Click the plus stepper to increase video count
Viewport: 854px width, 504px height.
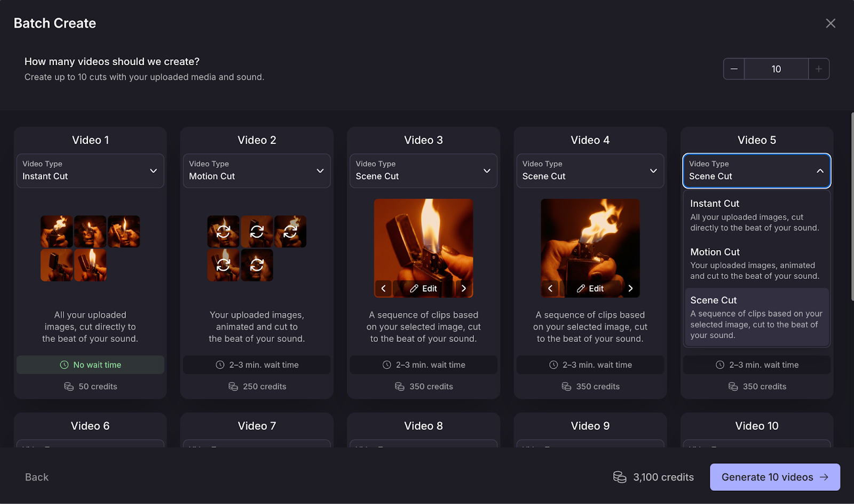[x=819, y=69]
